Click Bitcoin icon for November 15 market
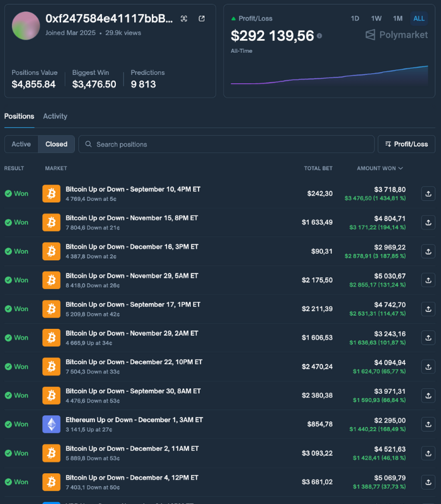Image resolution: width=441 pixels, height=504 pixels. click(x=52, y=222)
